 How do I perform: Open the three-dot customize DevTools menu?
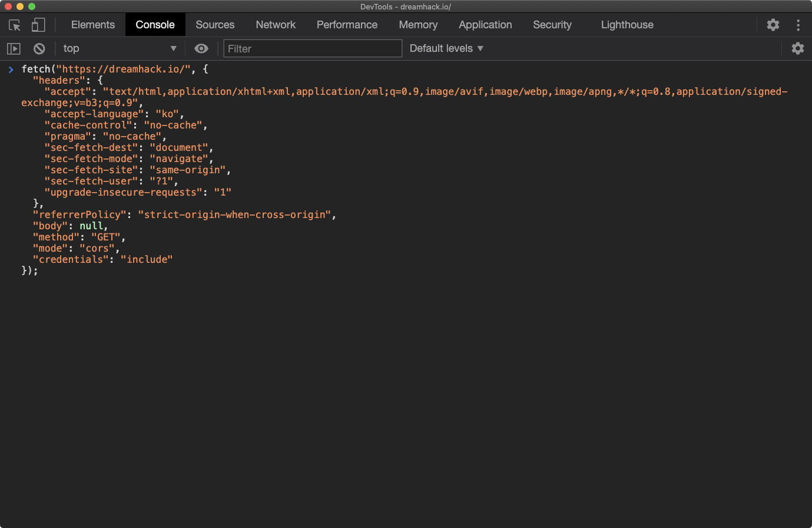point(798,25)
